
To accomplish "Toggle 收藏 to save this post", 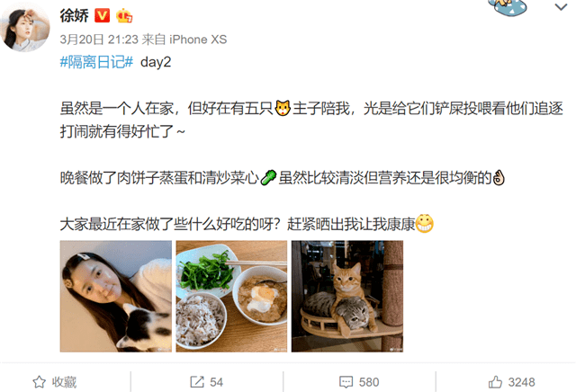I will pyautogui.click(x=55, y=382).
